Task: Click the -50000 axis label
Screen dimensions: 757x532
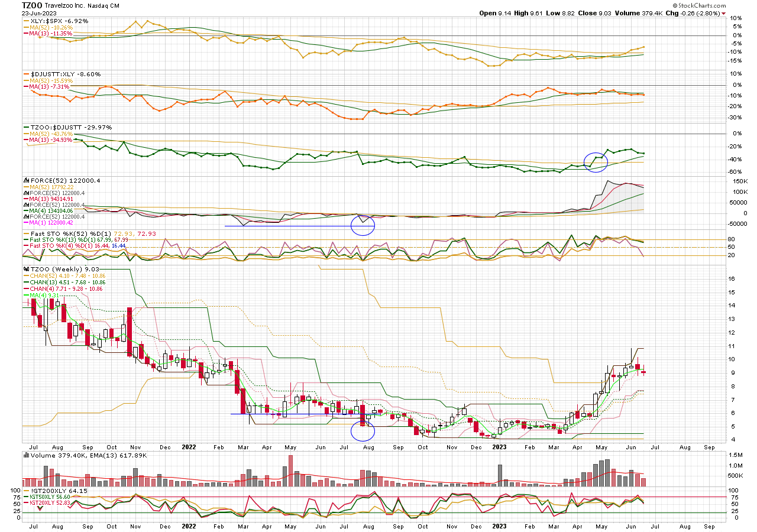Action: [736, 224]
